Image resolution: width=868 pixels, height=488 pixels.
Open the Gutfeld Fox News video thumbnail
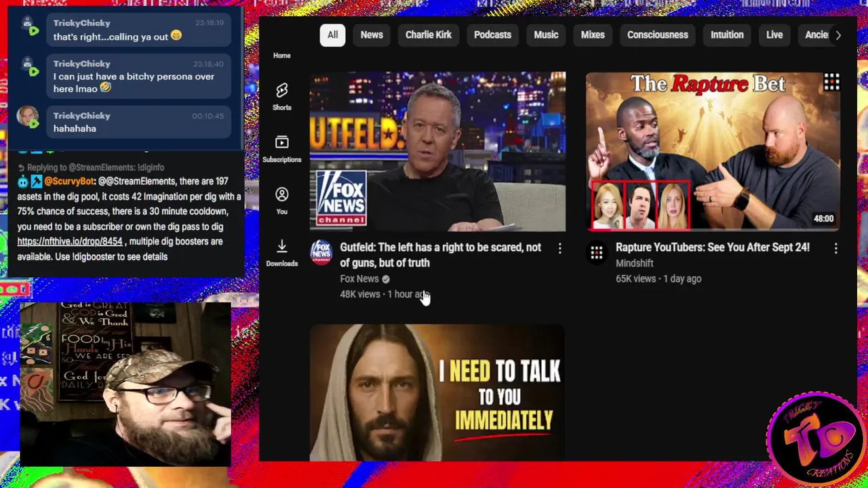(437, 152)
